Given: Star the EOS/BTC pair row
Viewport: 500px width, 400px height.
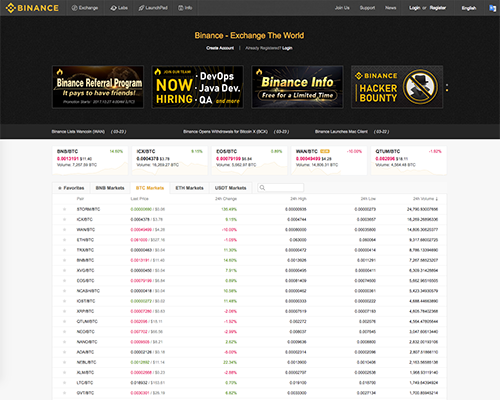Looking at the screenshot, I should (64, 281).
